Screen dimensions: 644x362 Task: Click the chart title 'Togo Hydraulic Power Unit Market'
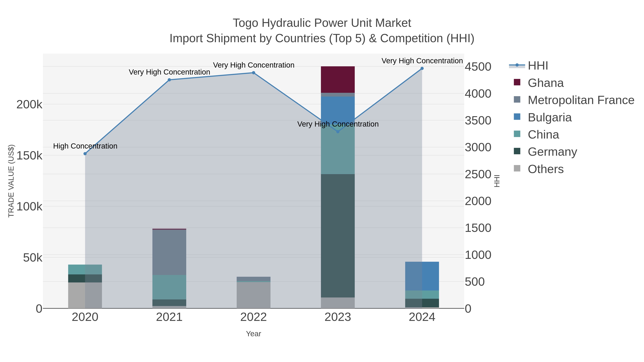click(x=322, y=23)
